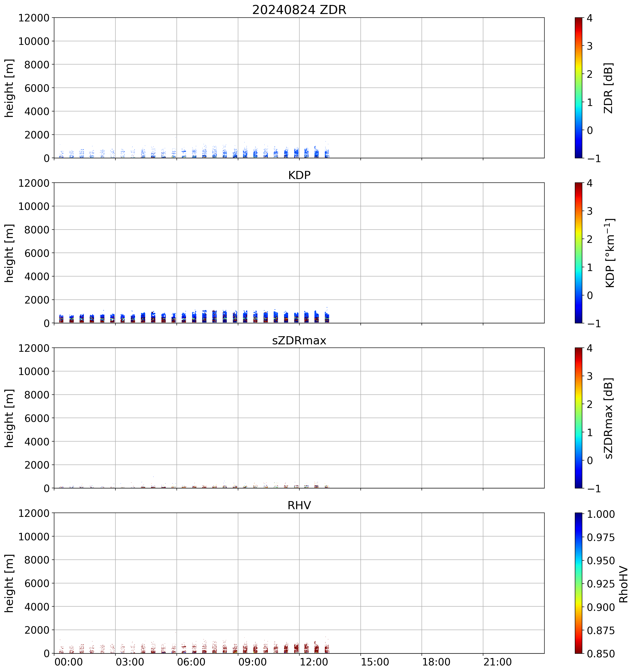
Task: Click the sZDRmax colorbar
Action: (x=578, y=418)
